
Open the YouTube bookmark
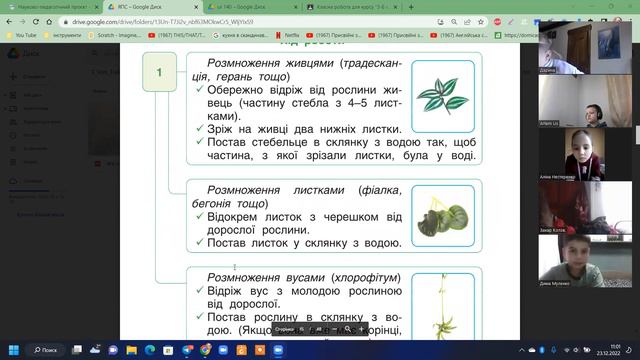pos(22,36)
